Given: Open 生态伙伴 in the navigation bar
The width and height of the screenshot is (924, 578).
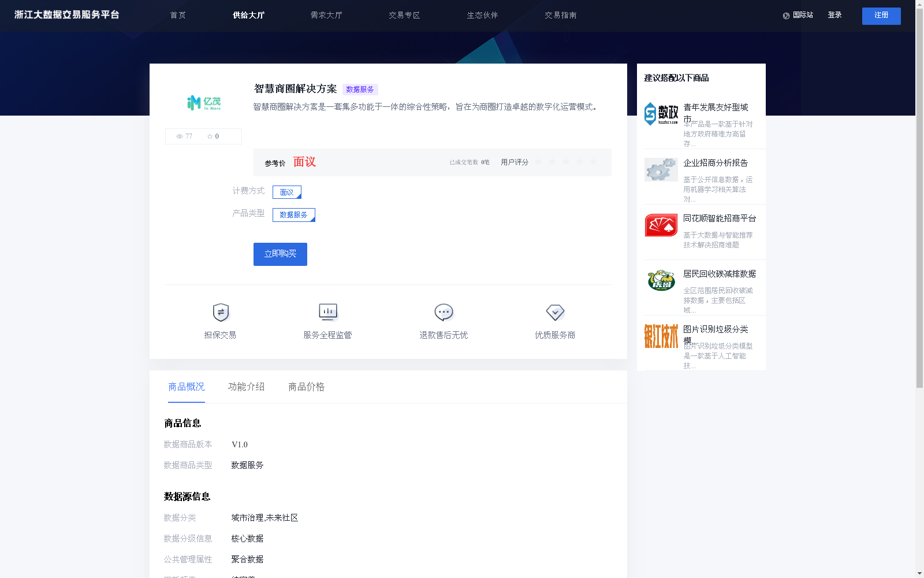Looking at the screenshot, I should (x=482, y=16).
